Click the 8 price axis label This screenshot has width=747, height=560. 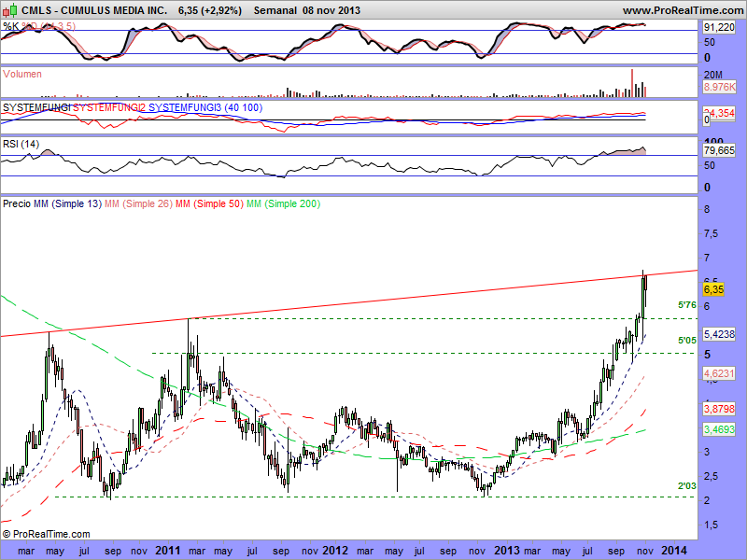tap(707, 209)
